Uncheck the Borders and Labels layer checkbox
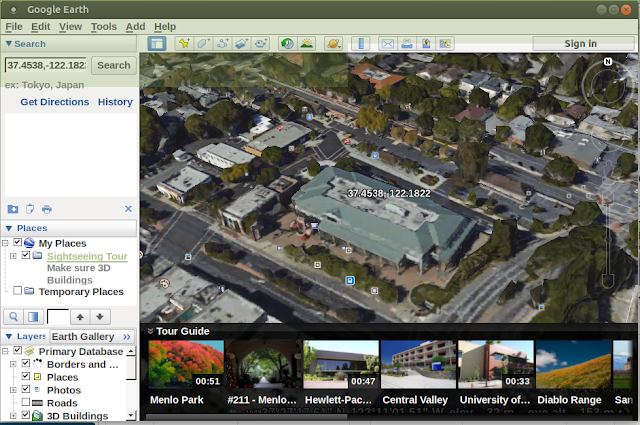 (26, 363)
